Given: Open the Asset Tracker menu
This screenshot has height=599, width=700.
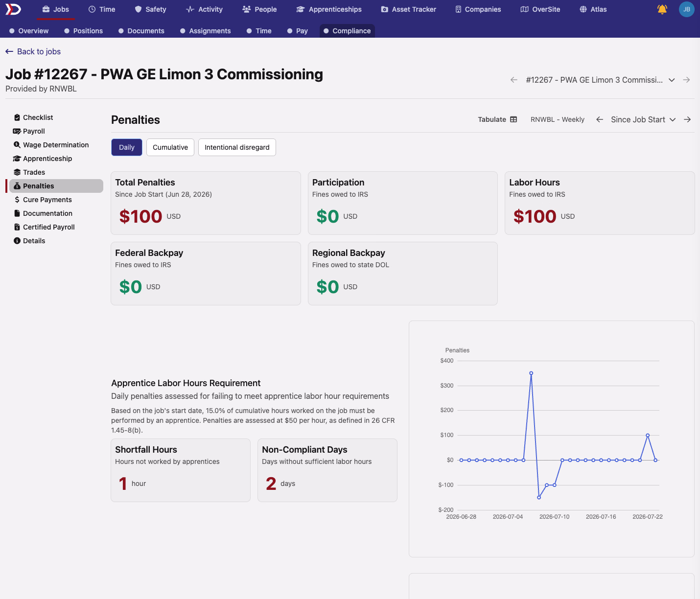Looking at the screenshot, I should pyautogui.click(x=408, y=9).
